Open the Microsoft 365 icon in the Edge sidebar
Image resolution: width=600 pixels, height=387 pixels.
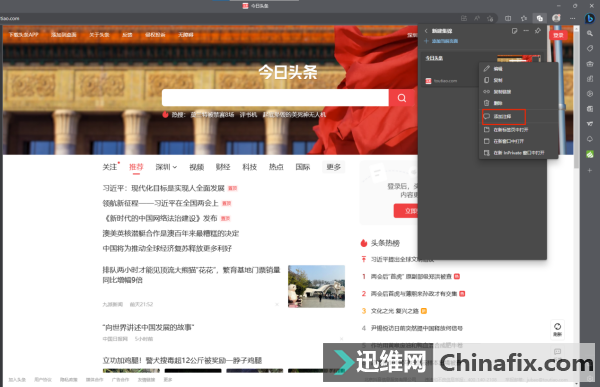click(x=590, y=93)
